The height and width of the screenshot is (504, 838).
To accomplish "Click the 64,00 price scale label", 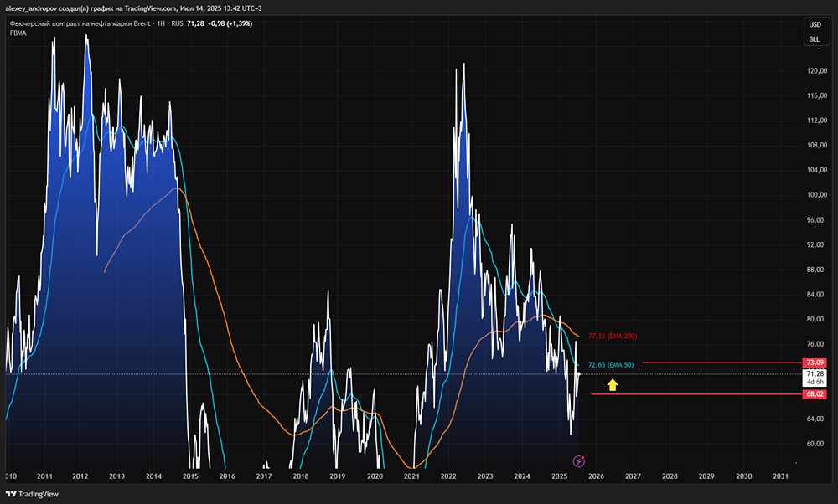I will pos(816,419).
